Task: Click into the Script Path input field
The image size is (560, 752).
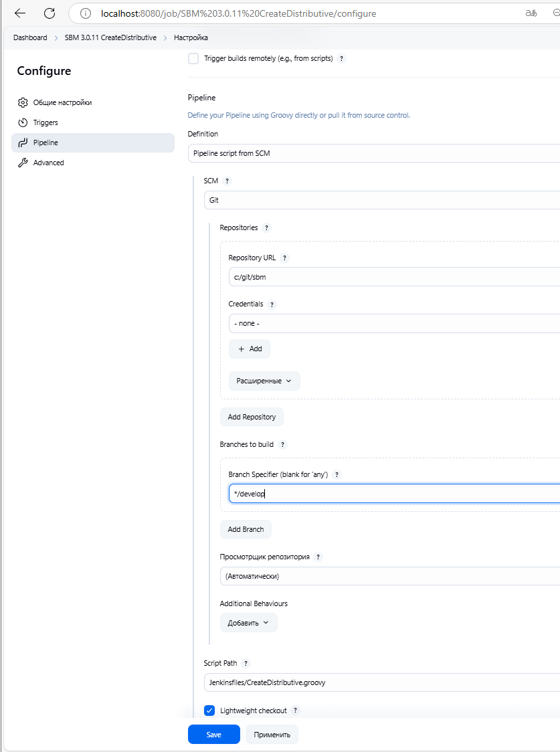Action: (381, 682)
